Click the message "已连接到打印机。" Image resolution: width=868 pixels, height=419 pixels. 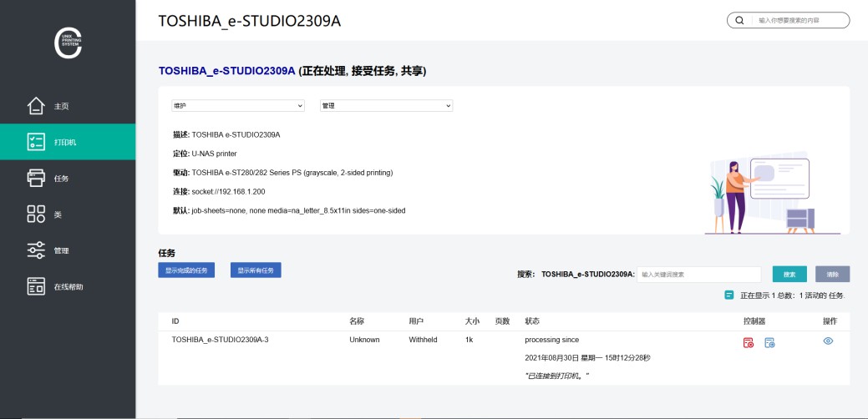(557, 376)
